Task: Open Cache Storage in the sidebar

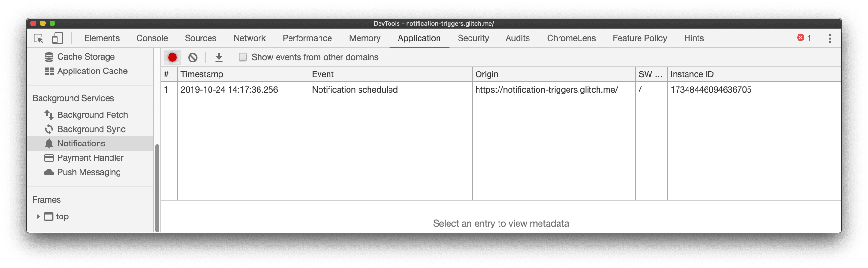Action: click(x=86, y=57)
